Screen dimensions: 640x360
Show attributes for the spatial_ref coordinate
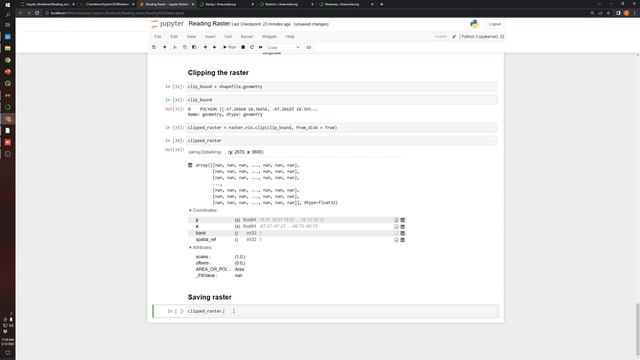(x=396, y=240)
